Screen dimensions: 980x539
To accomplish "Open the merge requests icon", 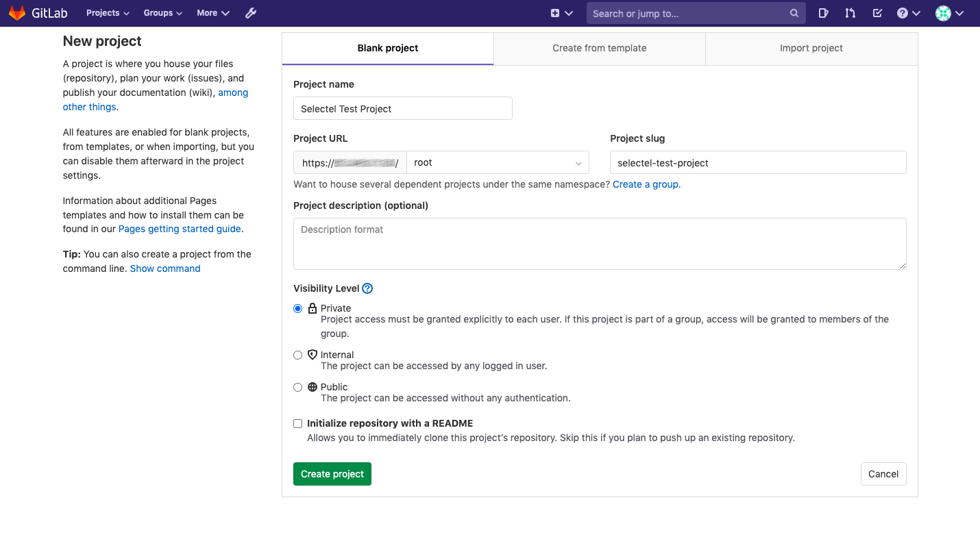I will click(x=850, y=12).
